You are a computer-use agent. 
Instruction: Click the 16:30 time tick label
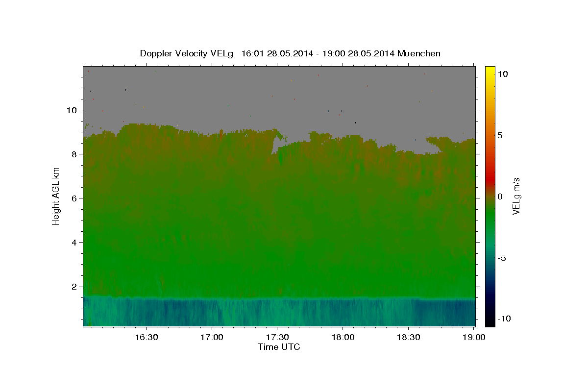[146, 337]
